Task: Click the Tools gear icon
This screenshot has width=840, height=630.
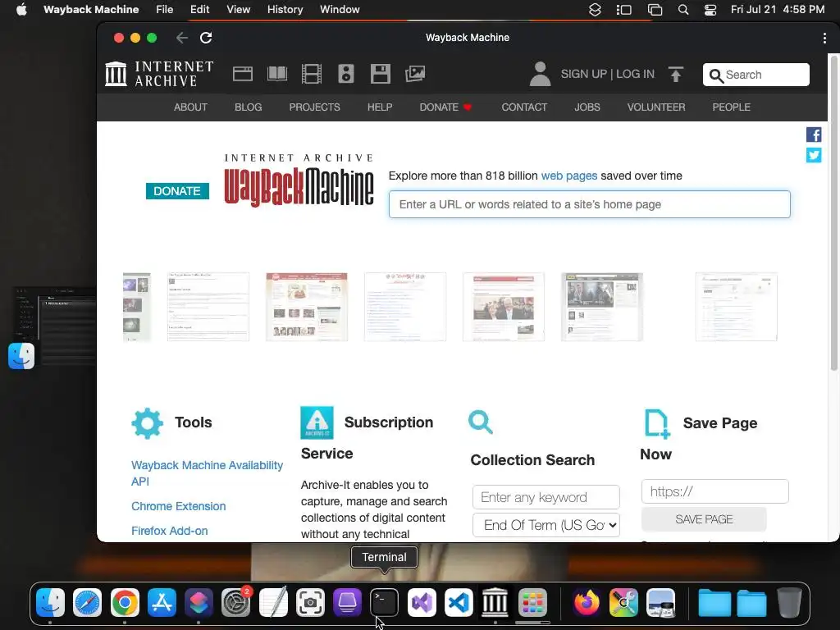Action: [148, 423]
